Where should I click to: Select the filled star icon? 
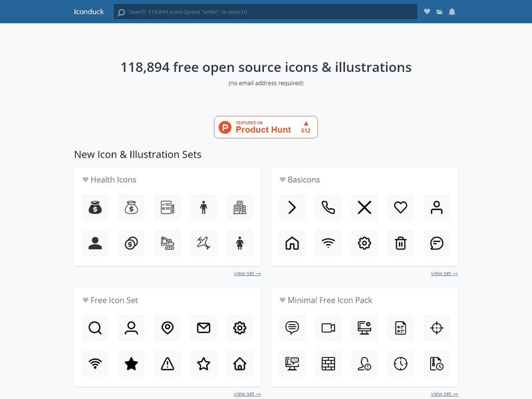(131, 364)
